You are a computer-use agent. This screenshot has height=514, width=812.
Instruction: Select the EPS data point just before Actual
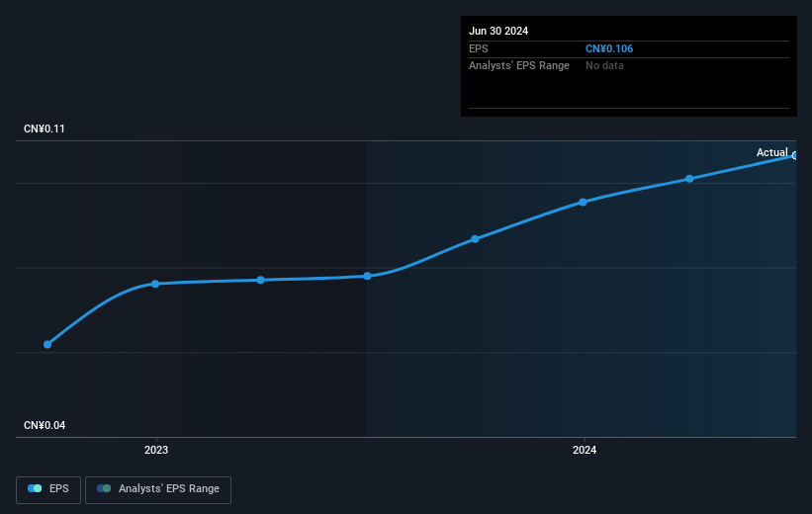click(x=689, y=179)
